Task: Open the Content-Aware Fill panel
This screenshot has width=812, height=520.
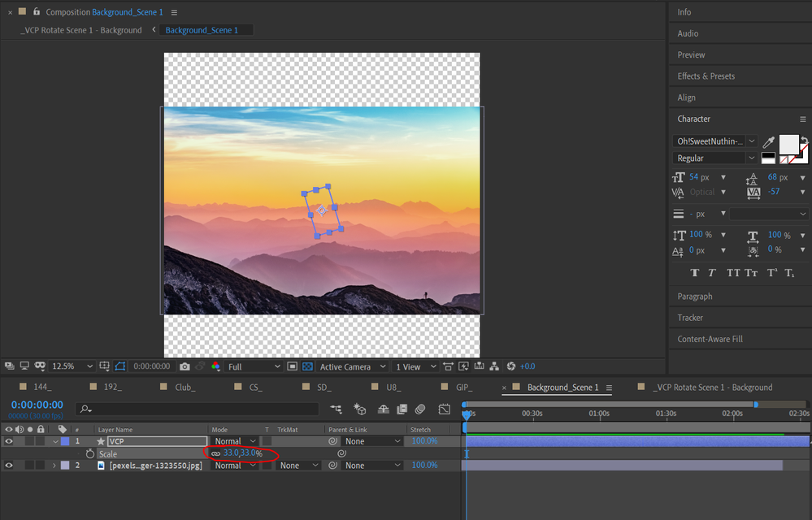Action: click(x=710, y=339)
